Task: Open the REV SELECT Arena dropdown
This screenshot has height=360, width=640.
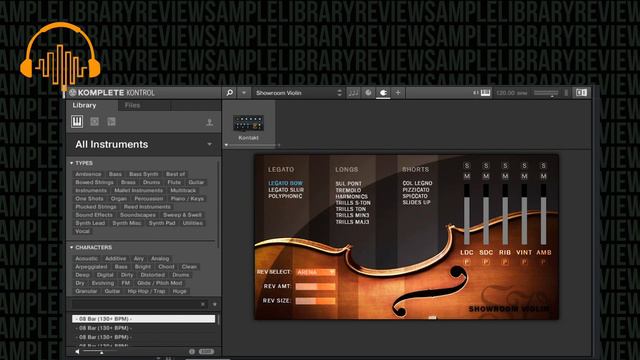Action: (315, 272)
